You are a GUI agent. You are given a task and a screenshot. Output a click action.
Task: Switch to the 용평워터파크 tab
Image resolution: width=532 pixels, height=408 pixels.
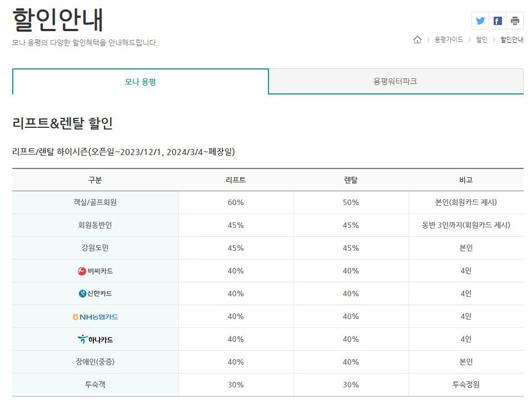point(396,81)
